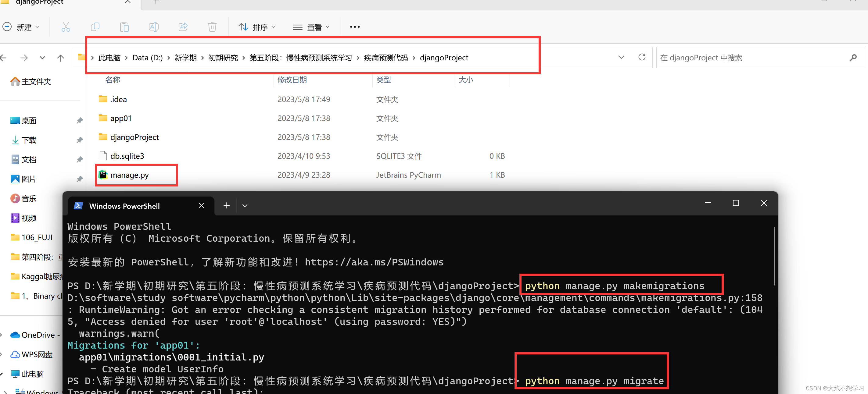Viewport: 868px width, 394px height.
Task: Open 主文件夹 in the sidebar
Action: pos(31,81)
